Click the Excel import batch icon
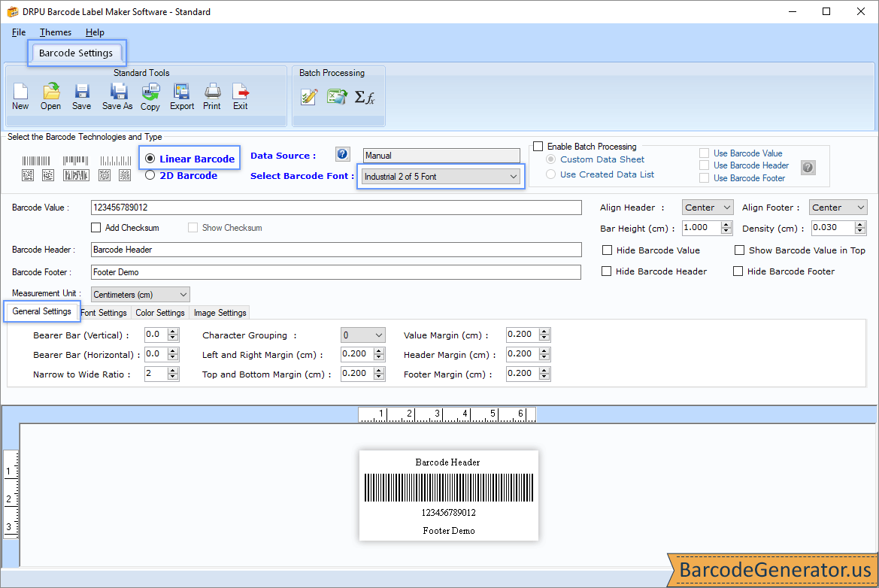The height and width of the screenshot is (588, 879). [337, 97]
